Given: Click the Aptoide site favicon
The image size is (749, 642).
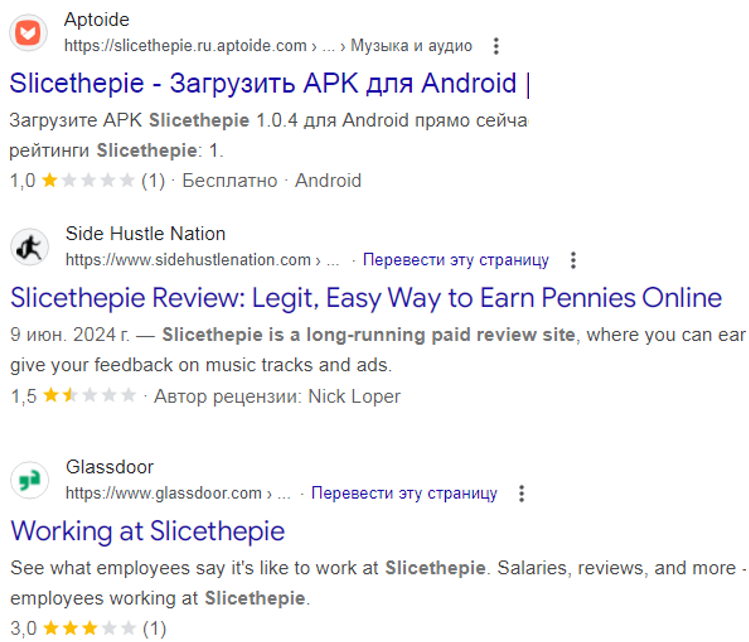Looking at the screenshot, I should (29, 32).
